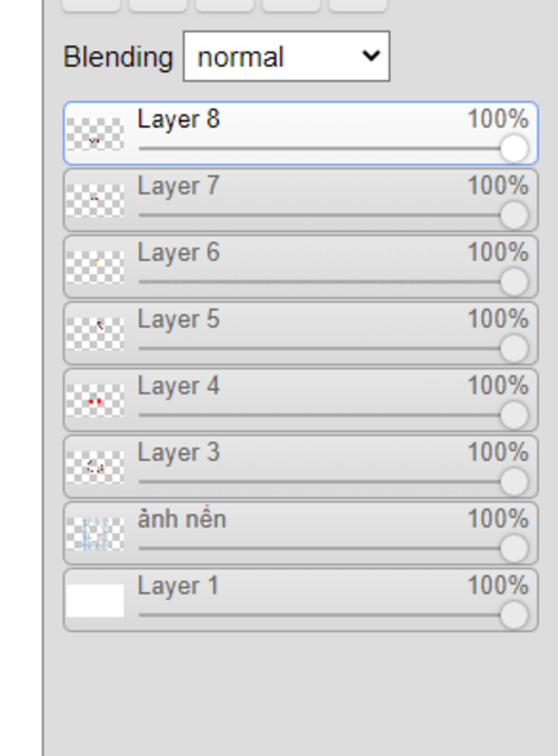
Task: Select the ảnh nền layer thumbnail
Action: [x=95, y=533]
